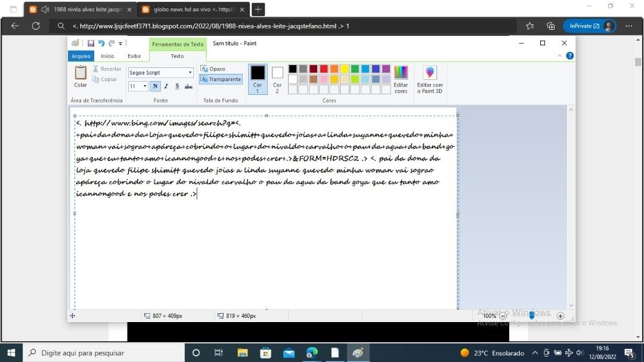Click the Paint zoom slider handle
Screen dimensions: 644x362
(531, 315)
